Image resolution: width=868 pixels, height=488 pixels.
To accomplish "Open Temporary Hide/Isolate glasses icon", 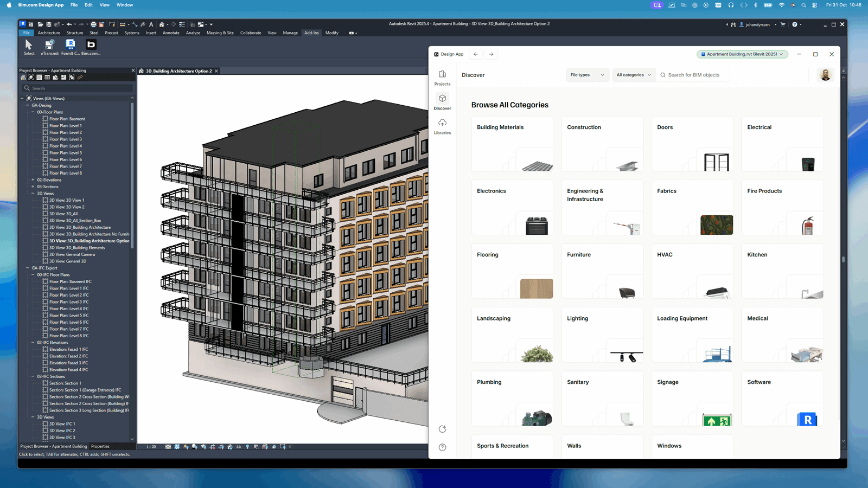I will point(239,447).
